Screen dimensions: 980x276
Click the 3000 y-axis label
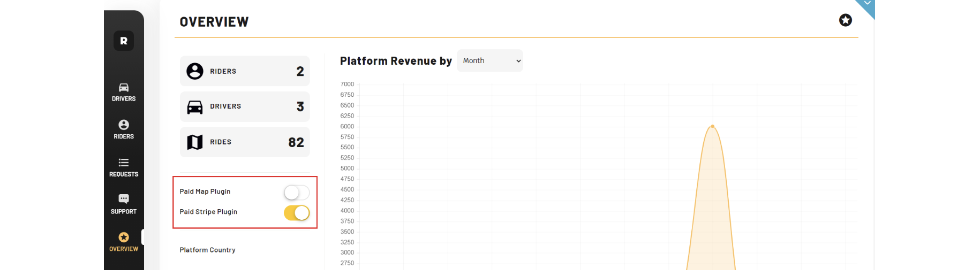pos(347,252)
